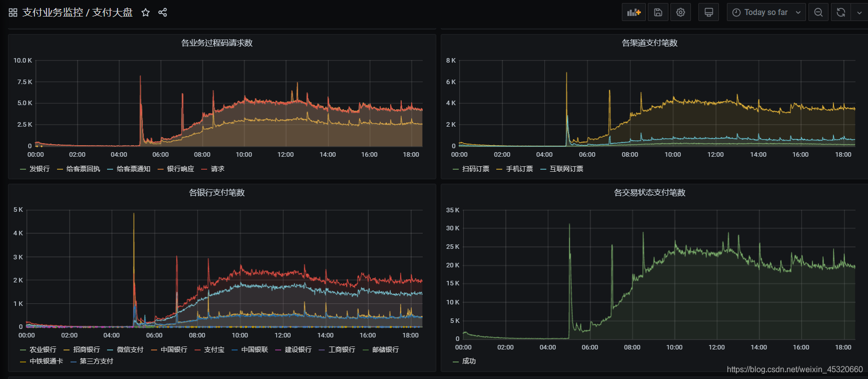Refresh the dashboard
868x379 pixels.
[841, 13]
